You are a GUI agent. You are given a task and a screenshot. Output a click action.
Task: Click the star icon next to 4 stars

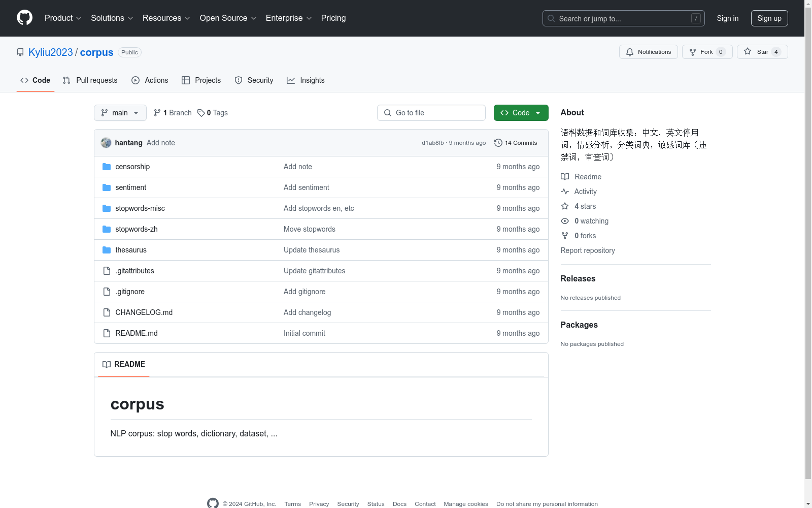tap(565, 206)
